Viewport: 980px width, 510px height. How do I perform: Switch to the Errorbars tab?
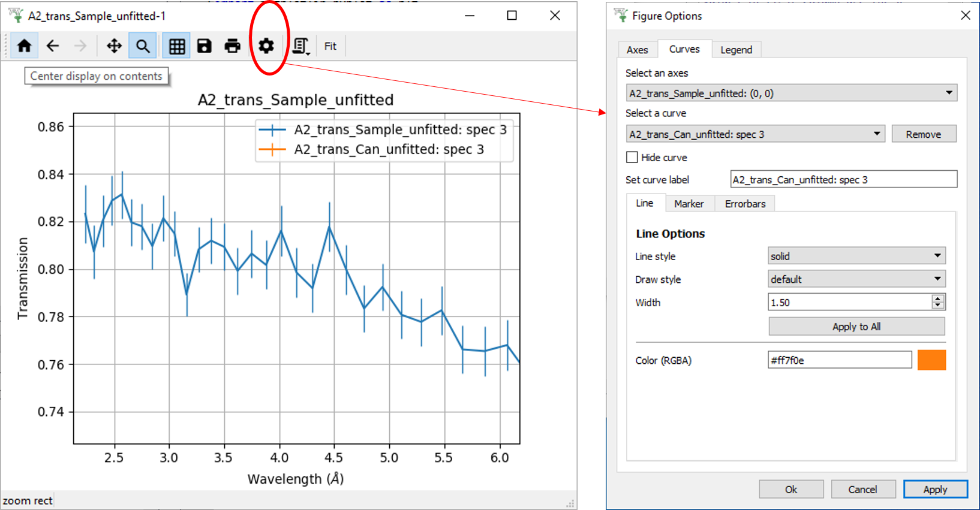tap(745, 204)
